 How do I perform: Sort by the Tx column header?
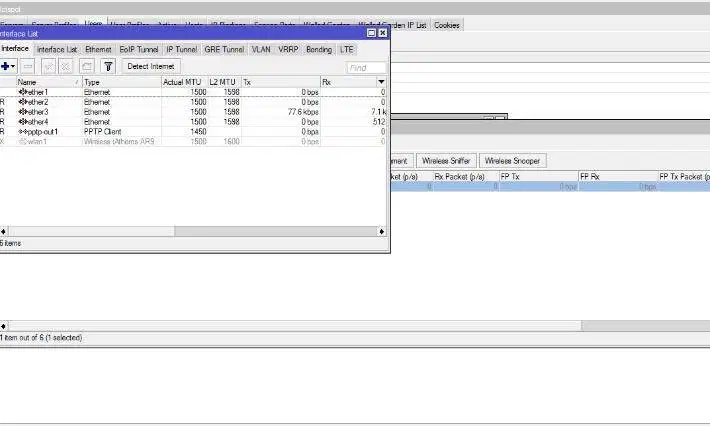[281, 82]
